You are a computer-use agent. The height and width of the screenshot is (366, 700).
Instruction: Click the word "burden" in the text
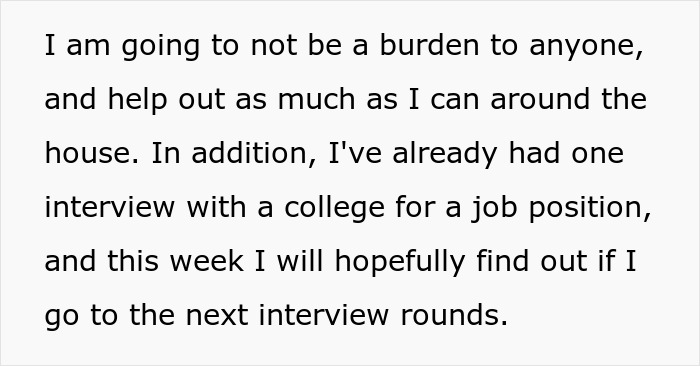(x=429, y=45)
